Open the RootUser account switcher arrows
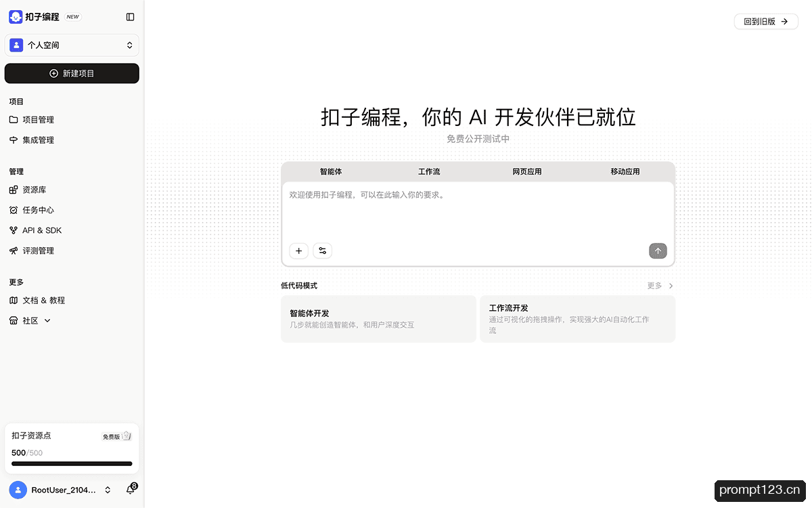The height and width of the screenshot is (508, 812). (x=108, y=490)
